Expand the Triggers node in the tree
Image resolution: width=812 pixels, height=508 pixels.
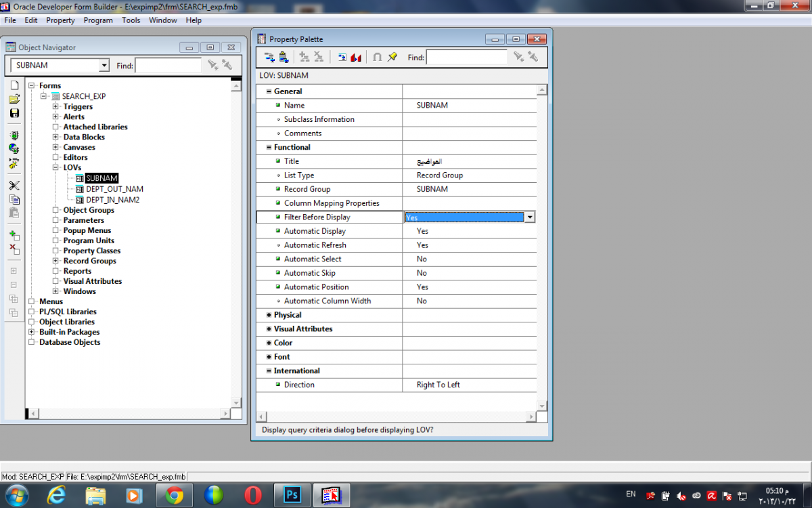pos(56,106)
